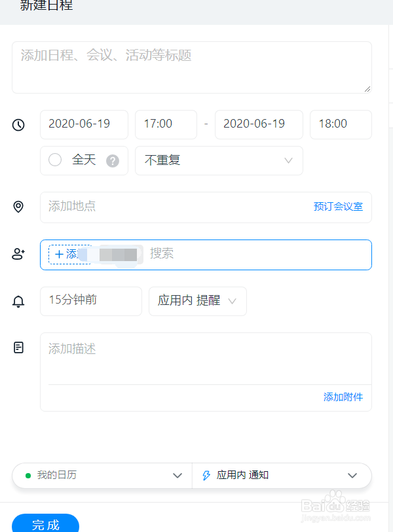Click the add participant person icon
The image size is (393, 532).
pos(18,254)
